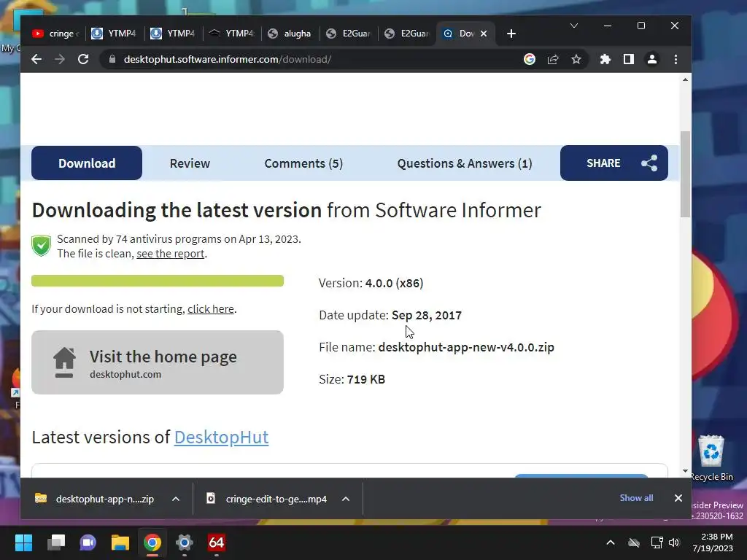Click the SHARE button
The width and height of the screenshot is (747, 560).
(x=614, y=163)
